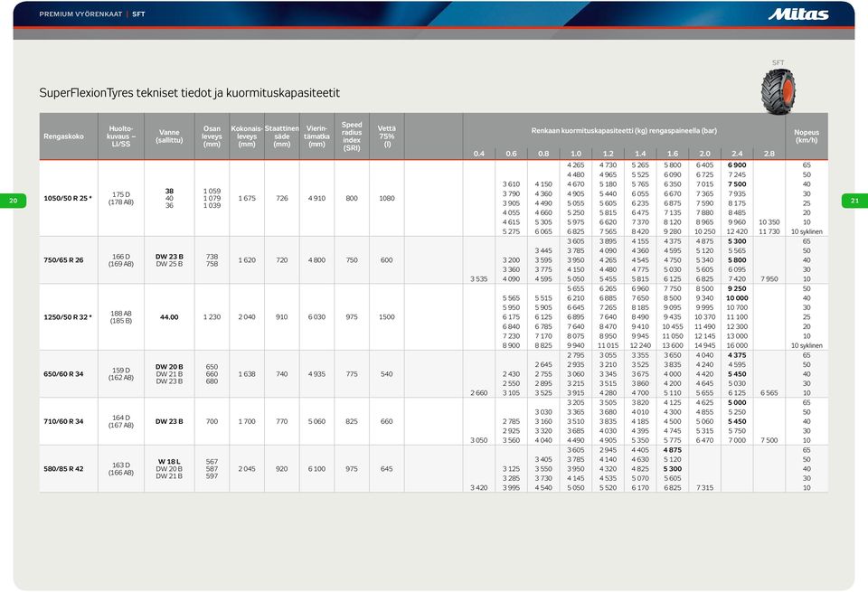
Task: Click the 'Huoltokuvaus – LI/SS' column header
Action: click(120, 136)
